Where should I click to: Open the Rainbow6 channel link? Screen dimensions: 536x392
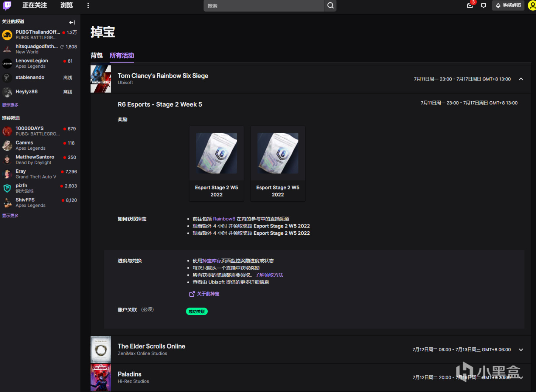click(x=224, y=219)
